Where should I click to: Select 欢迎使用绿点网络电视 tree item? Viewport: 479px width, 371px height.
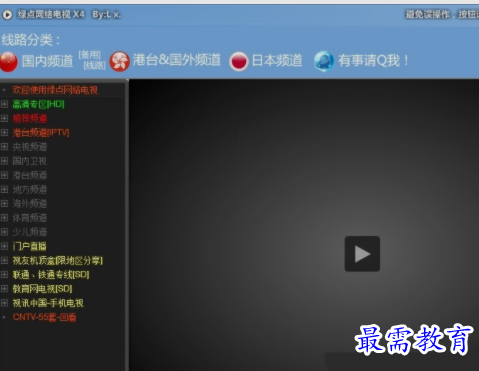(x=55, y=90)
